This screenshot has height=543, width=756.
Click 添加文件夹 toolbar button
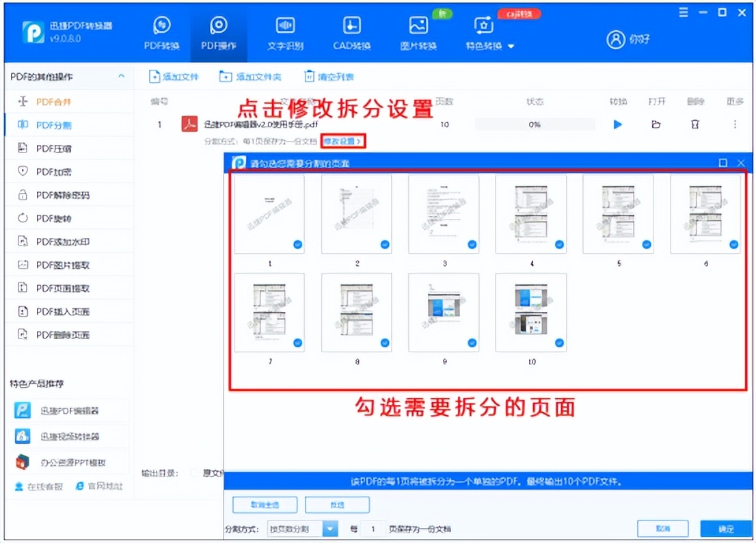(250, 77)
